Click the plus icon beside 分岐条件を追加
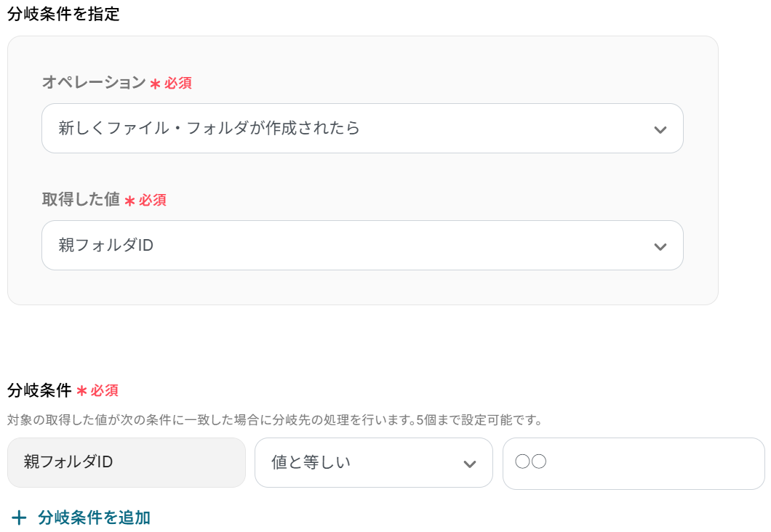Viewport: 771px width, 532px height. (19, 517)
